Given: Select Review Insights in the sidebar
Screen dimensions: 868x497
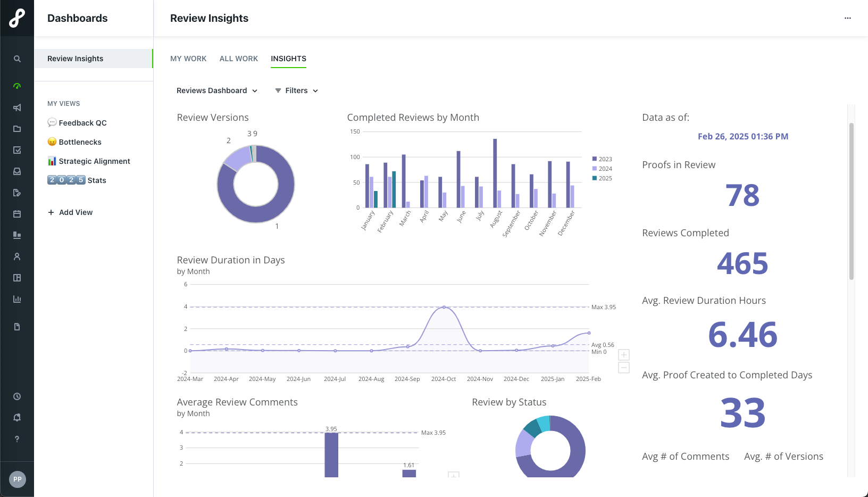Looking at the screenshot, I should tap(94, 59).
